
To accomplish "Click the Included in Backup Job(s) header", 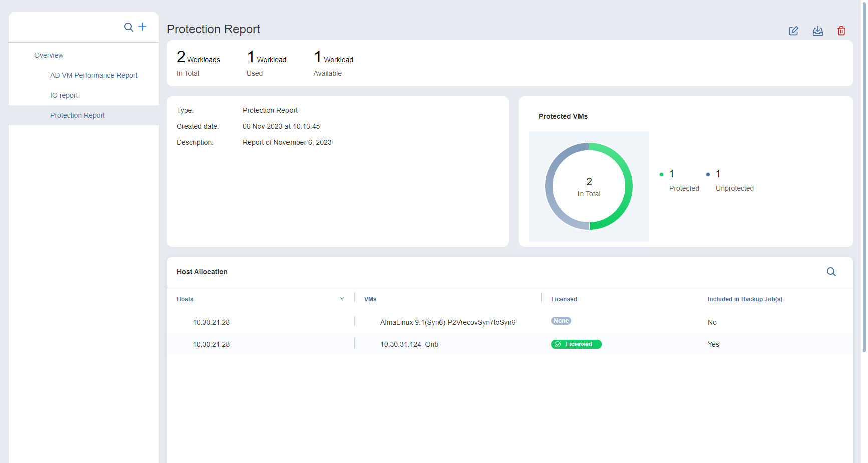I will [744, 299].
